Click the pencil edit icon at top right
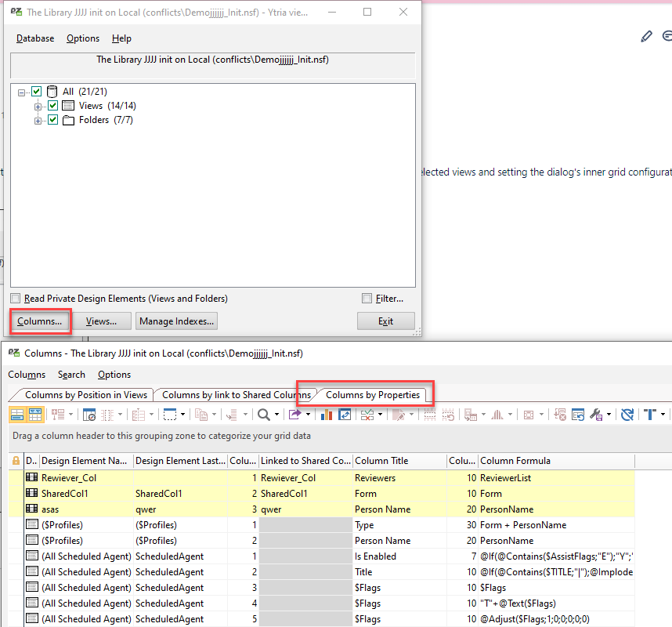This screenshot has height=627, width=672. (x=646, y=35)
